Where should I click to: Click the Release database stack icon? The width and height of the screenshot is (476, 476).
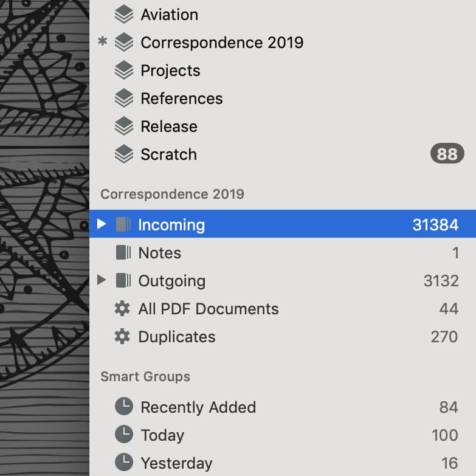[124, 126]
